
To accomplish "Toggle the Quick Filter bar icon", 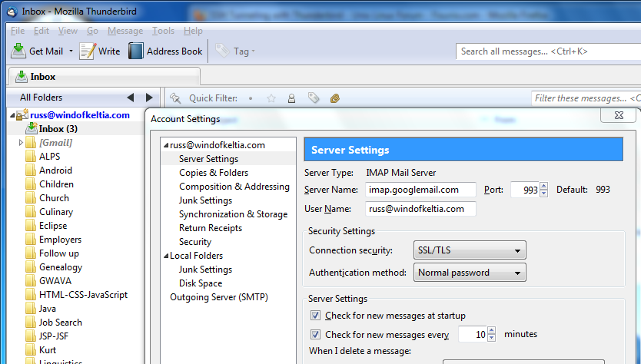I will coord(175,98).
